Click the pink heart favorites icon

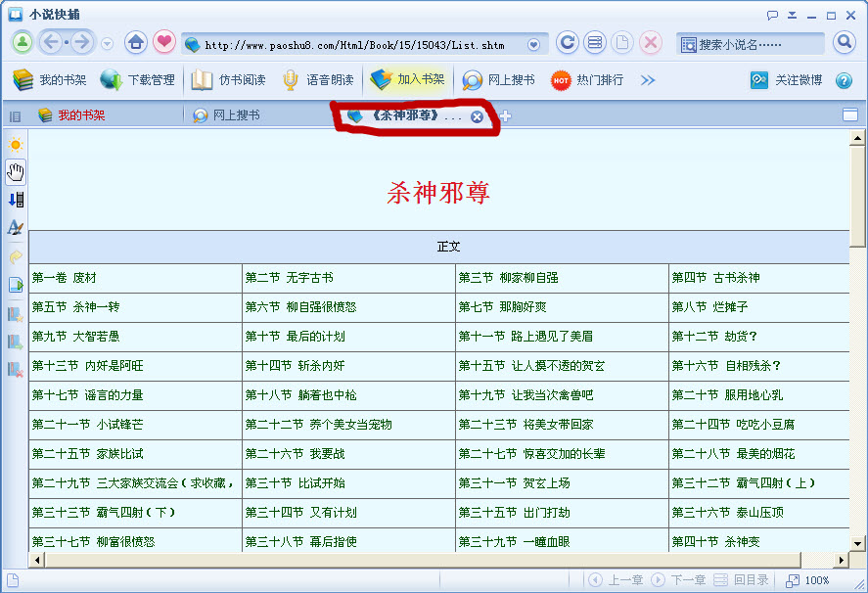(163, 43)
